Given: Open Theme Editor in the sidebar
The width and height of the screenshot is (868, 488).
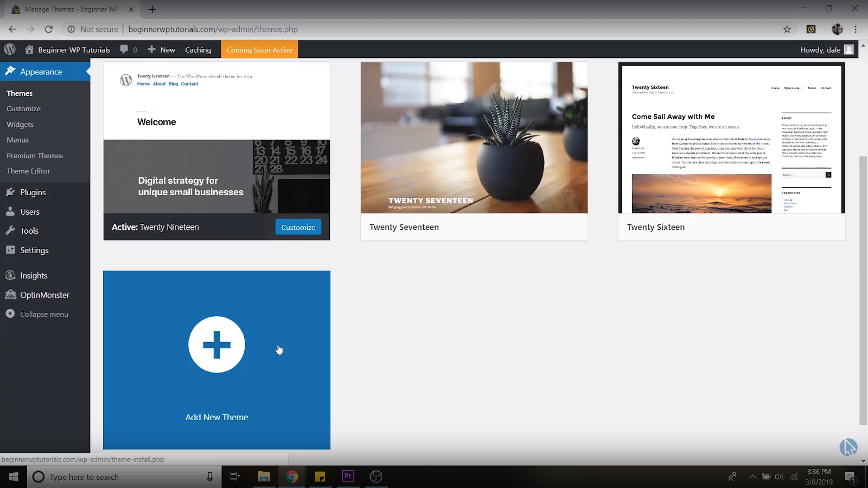Looking at the screenshot, I should tap(28, 171).
